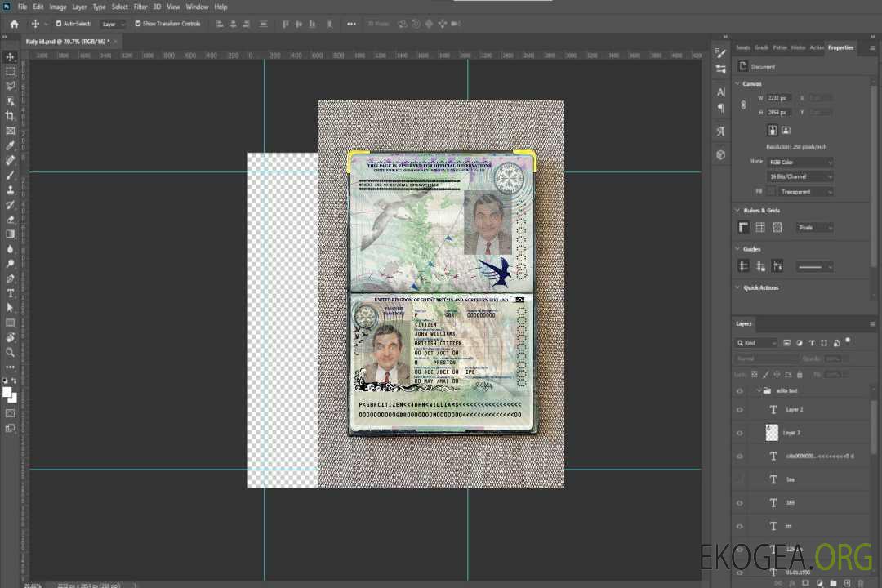Screen dimensions: 882x588
Task: Toggle Auto-Select checkbox
Action: (x=59, y=24)
